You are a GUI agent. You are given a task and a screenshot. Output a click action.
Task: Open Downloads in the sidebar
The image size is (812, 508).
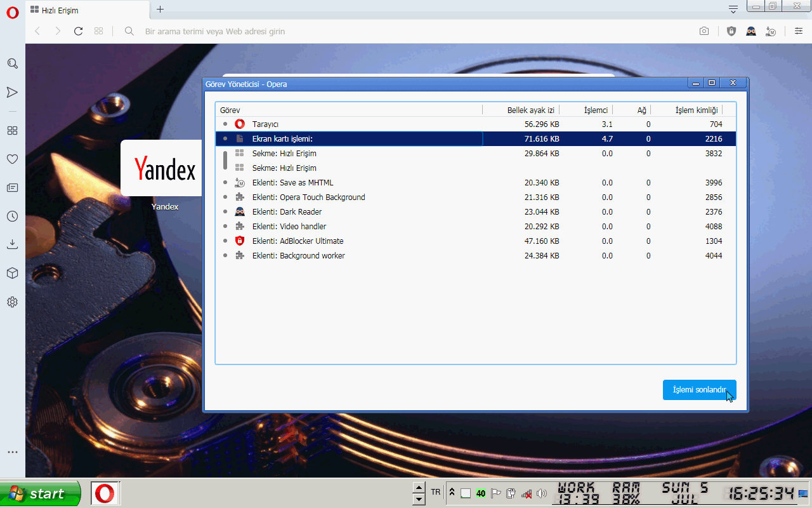click(12, 244)
